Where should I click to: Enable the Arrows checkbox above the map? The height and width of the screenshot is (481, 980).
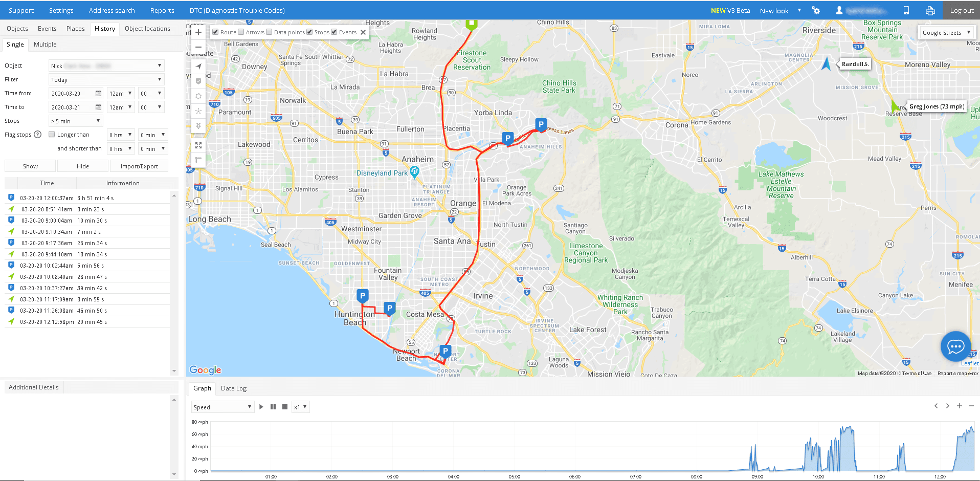240,32
